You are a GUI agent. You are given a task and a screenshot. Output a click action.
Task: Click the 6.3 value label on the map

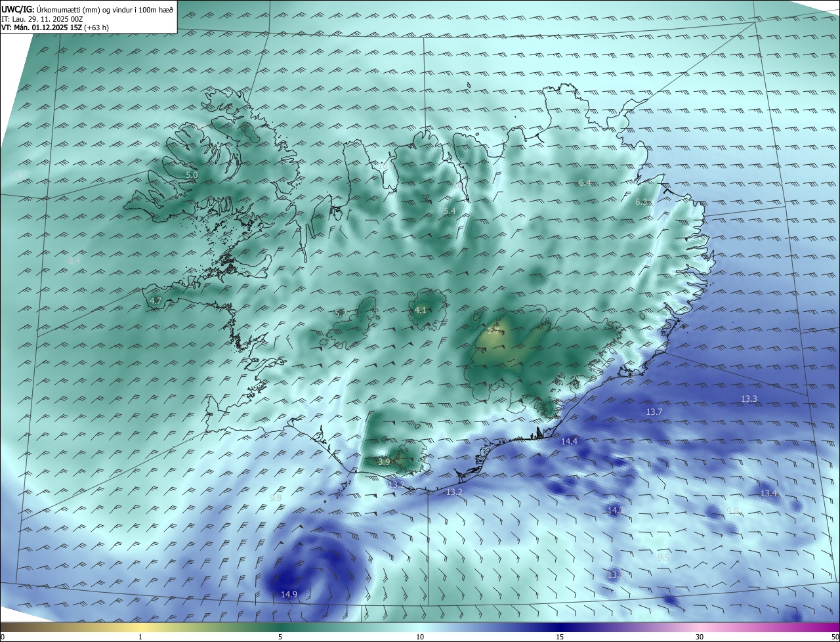click(x=642, y=202)
